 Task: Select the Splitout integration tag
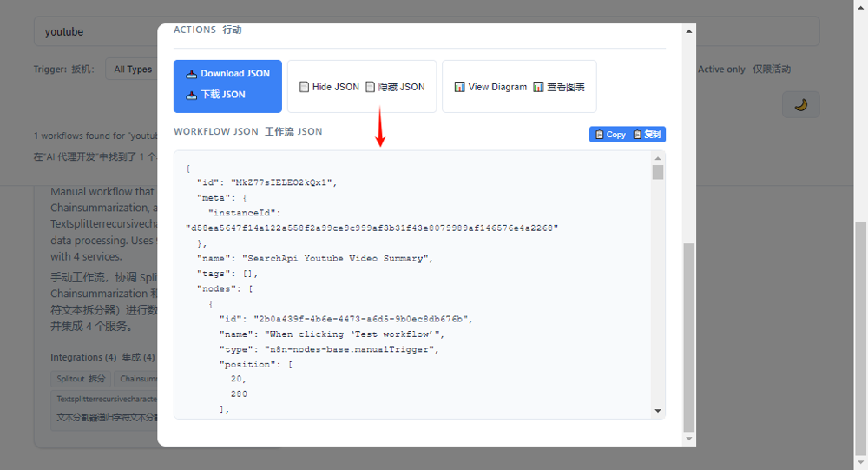coord(81,378)
